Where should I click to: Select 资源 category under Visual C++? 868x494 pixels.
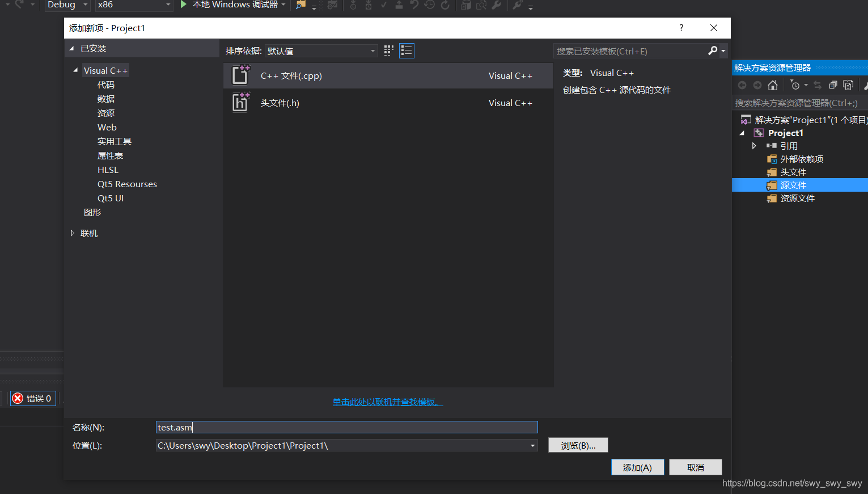106,113
